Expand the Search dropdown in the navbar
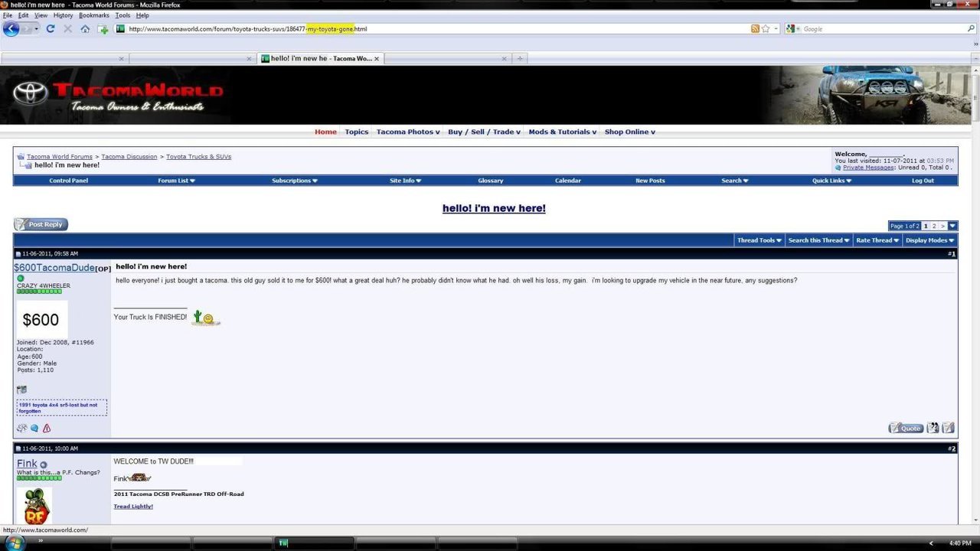980x551 pixels. pos(735,181)
